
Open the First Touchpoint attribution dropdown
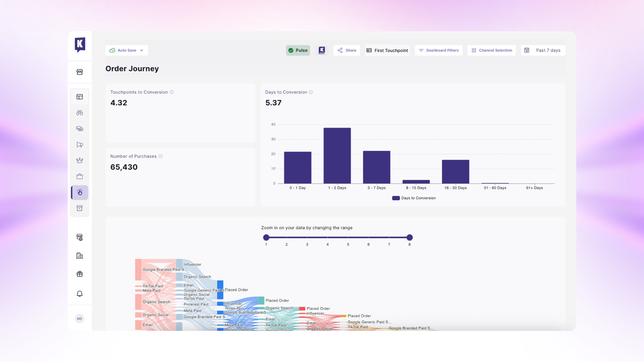click(387, 50)
